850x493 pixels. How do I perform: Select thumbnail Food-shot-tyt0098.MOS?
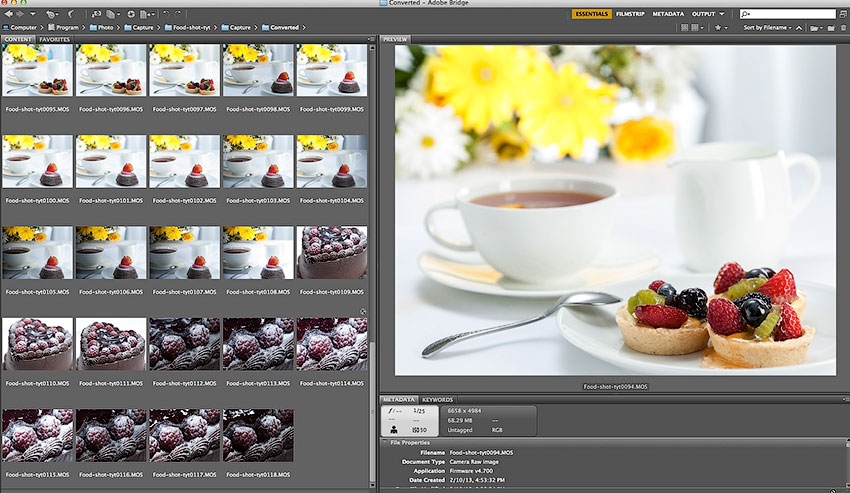[258, 70]
